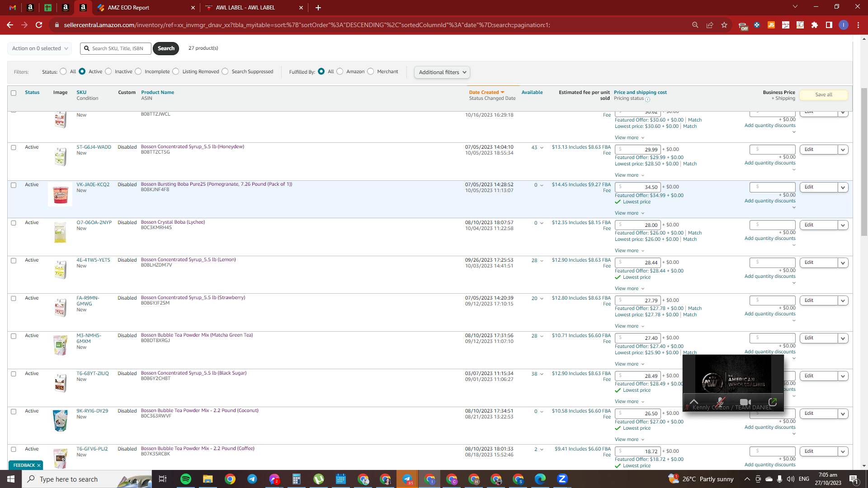
Task: Filter by Fulfilled By Amazon
Action: 340,71
